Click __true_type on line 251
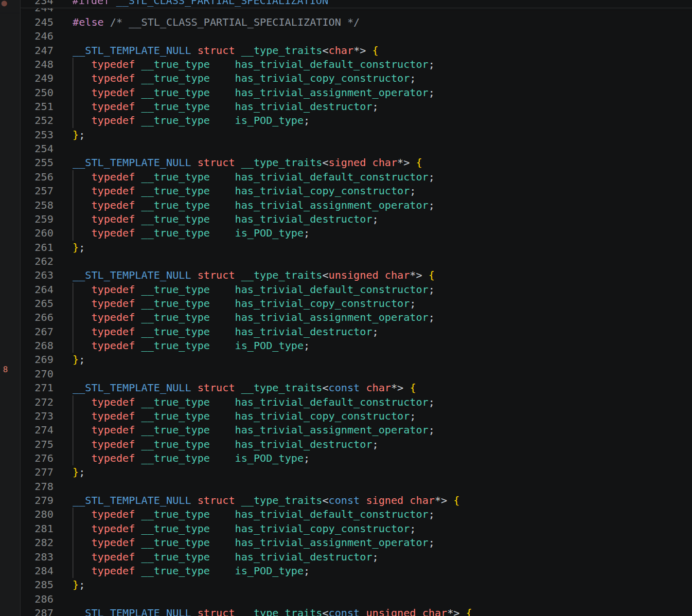Image resolution: width=692 pixels, height=616 pixels. click(x=175, y=107)
